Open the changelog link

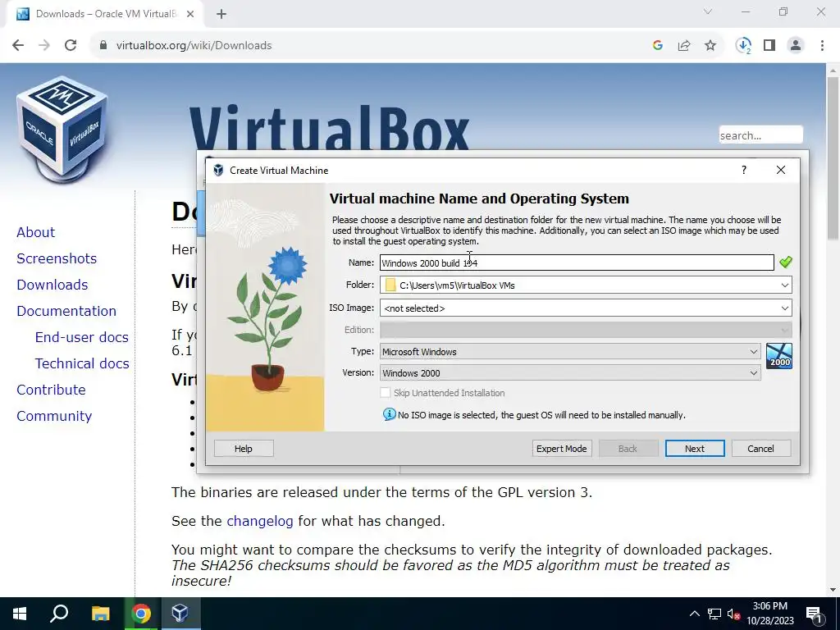click(260, 521)
